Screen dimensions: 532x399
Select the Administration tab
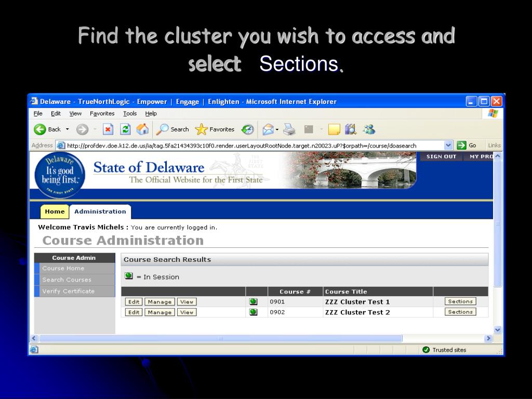point(100,212)
